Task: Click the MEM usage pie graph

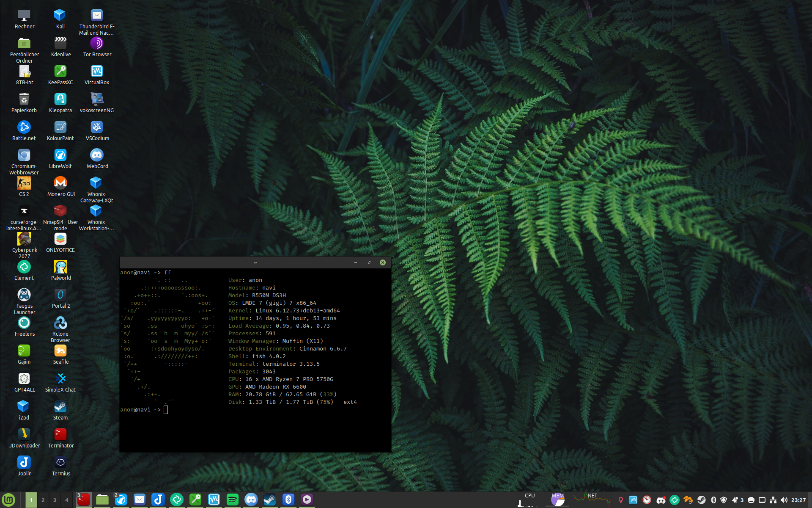Action: pyautogui.click(x=558, y=500)
